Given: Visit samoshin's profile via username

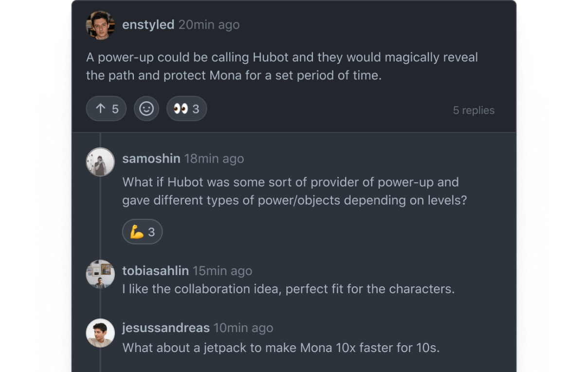Looking at the screenshot, I should coord(151,159).
